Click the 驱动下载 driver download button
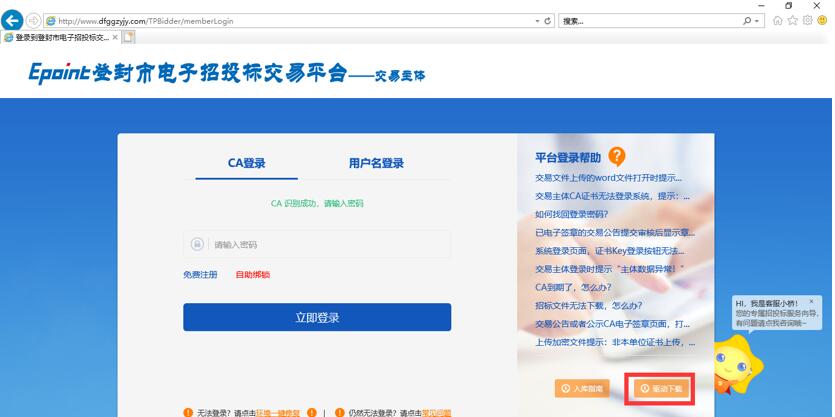This screenshot has height=417, width=835. click(x=659, y=388)
